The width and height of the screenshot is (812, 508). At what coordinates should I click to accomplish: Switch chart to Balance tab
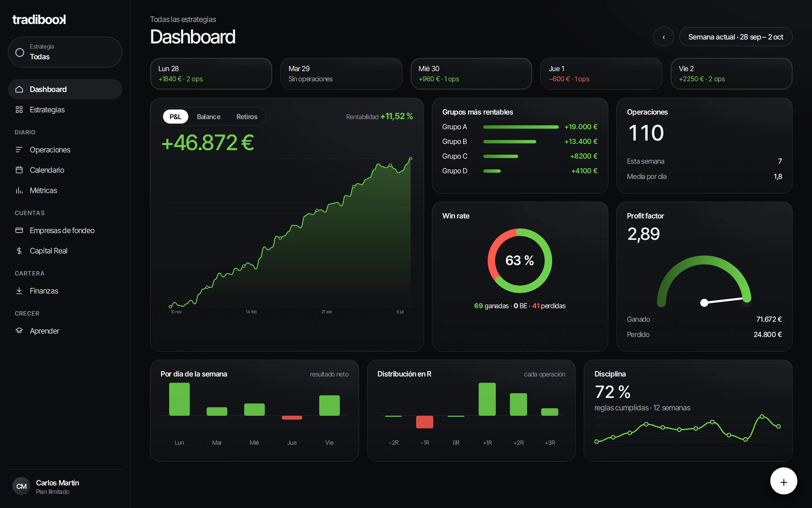tap(208, 117)
